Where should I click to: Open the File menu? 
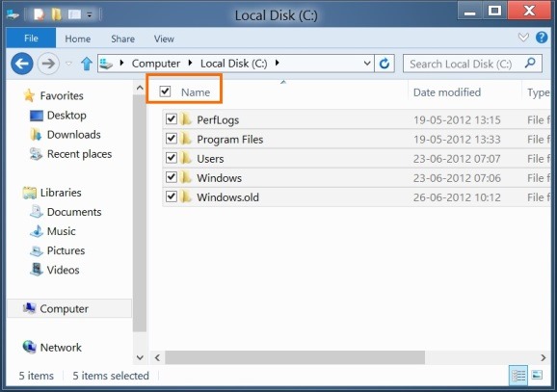coord(31,39)
